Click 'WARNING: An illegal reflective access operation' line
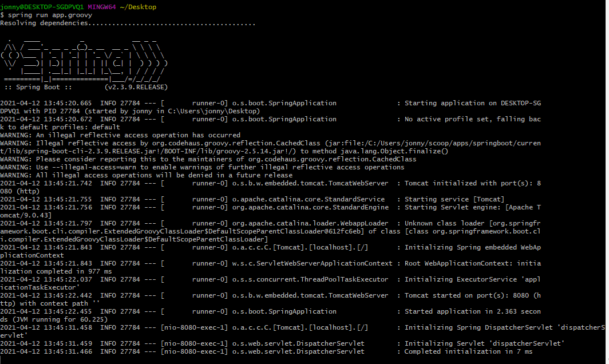The width and height of the screenshot is (609, 364). pyautogui.click(x=120, y=135)
